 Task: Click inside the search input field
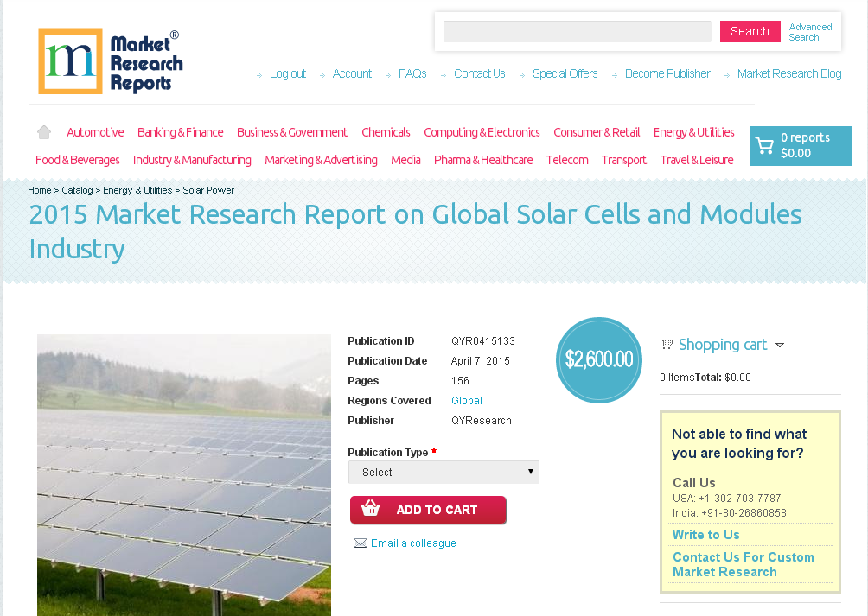pyautogui.click(x=577, y=31)
